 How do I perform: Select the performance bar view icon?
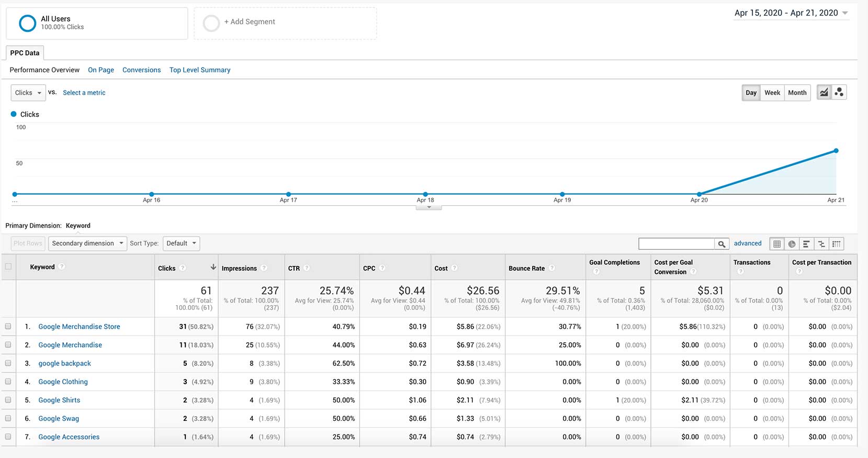[x=807, y=244]
